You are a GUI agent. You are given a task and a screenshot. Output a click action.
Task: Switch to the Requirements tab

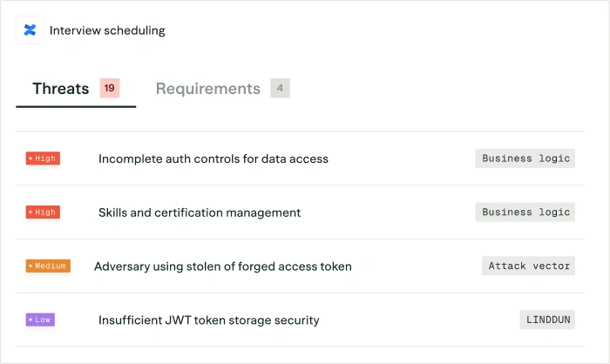[x=207, y=89]
